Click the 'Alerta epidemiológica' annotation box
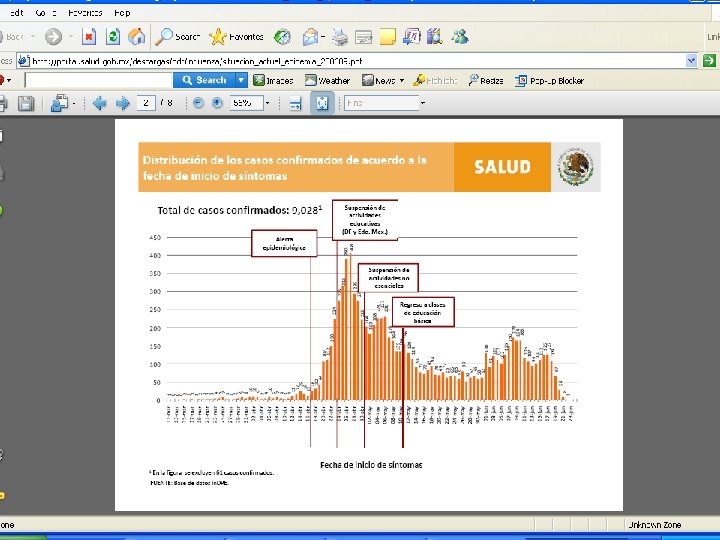Screen dimensions: 720x540 tap(284, 243)
